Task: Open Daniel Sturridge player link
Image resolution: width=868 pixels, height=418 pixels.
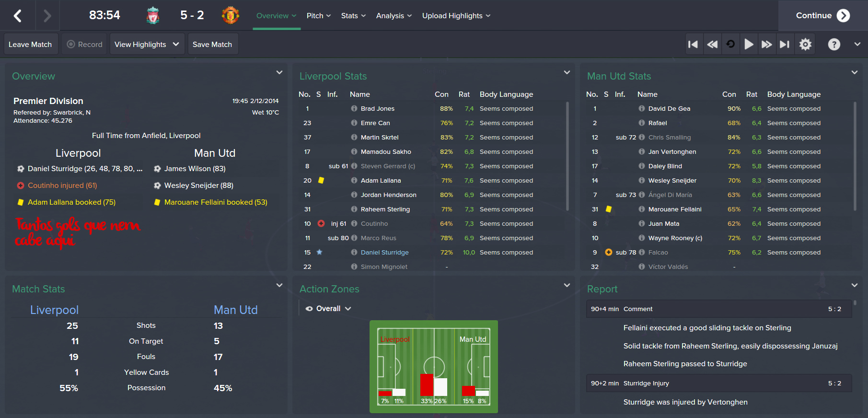Action: [x=384, y=253]
